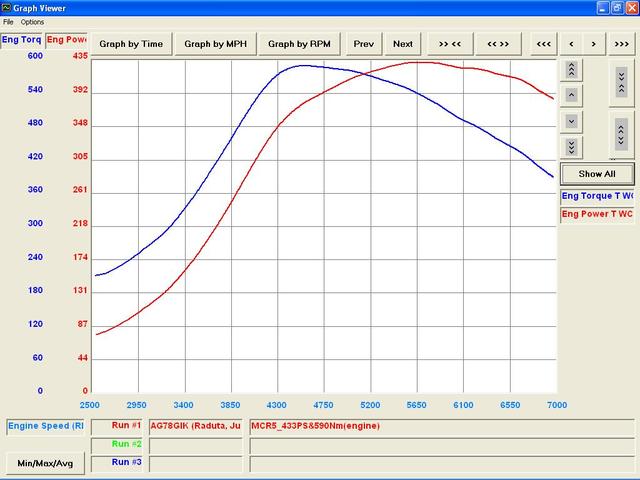Image resolution: width=640 pixels, height=480 pixels.
Task: Click the blue 600 torque axis value
Action: 35,56
